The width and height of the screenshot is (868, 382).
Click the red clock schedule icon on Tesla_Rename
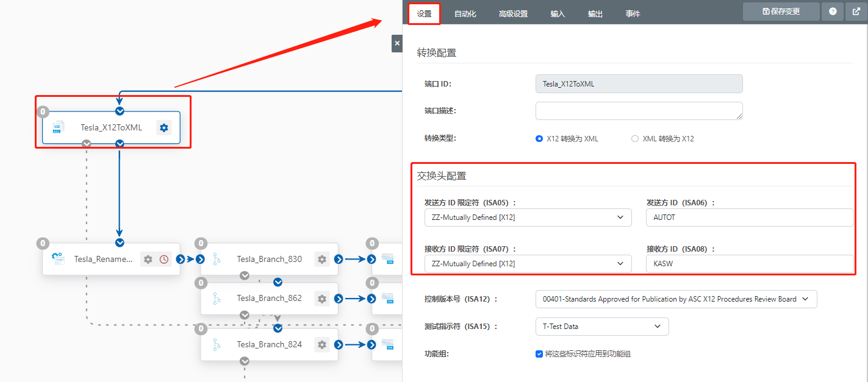point(164,259)
